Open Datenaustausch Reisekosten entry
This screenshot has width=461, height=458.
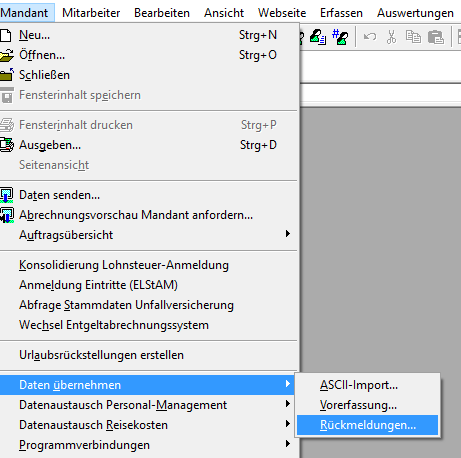click(148, 425)
